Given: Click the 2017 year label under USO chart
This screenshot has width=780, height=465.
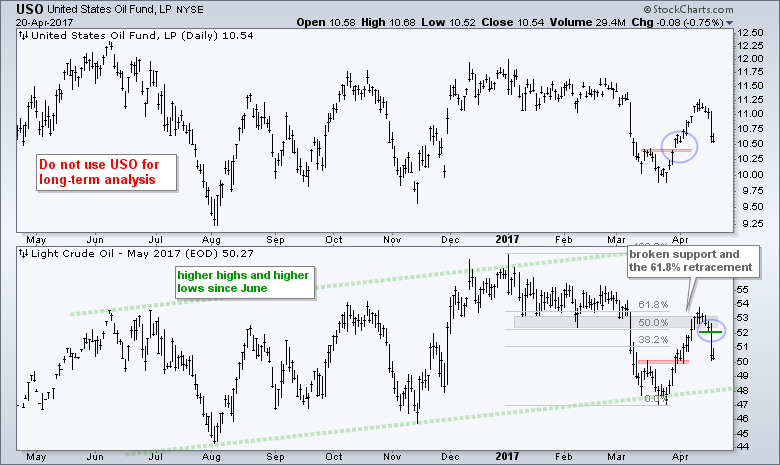Looking at the screenshot, I should click(x=507, y=240).
